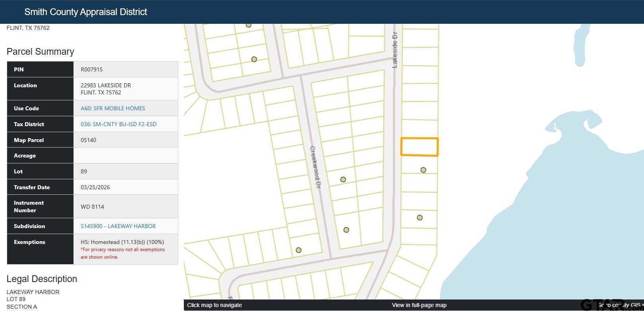Viewport: 644px width, 311px height.
Task: Click the partially visible marker at map's top edge
Action: coord(249,25)
